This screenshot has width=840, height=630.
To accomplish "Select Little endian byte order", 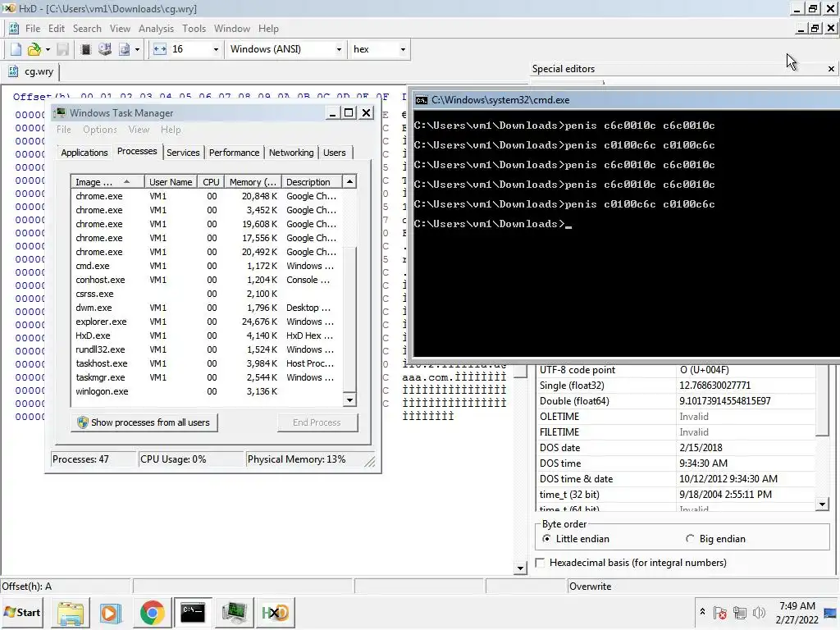I will pos(577,539).
